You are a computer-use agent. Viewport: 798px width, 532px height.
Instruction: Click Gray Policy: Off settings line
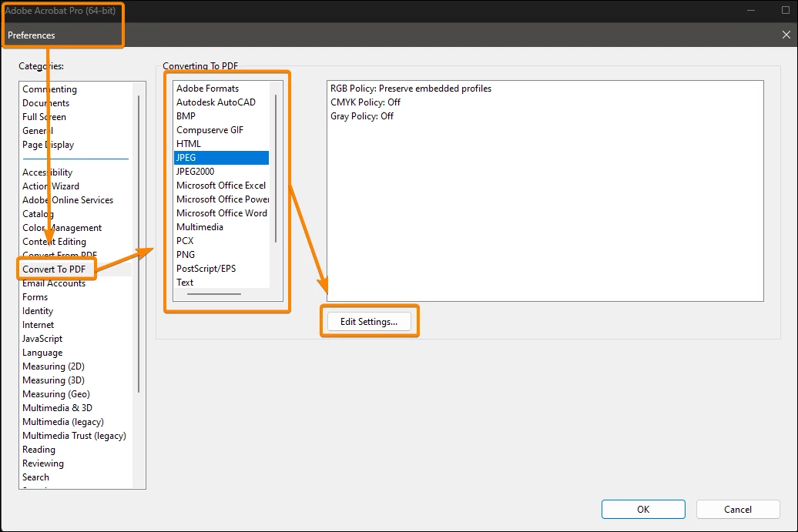[362, 116]
